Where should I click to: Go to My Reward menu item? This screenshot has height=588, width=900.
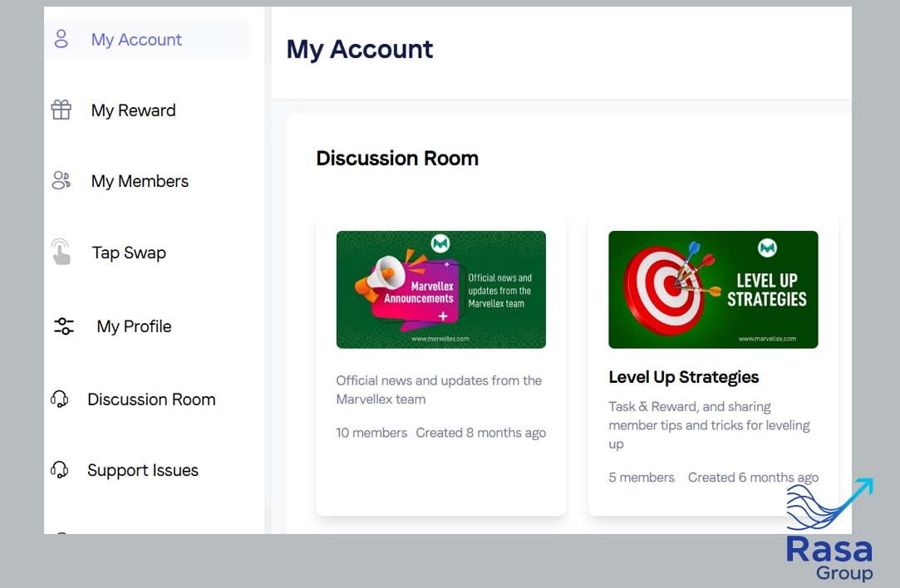click(133, 110)
